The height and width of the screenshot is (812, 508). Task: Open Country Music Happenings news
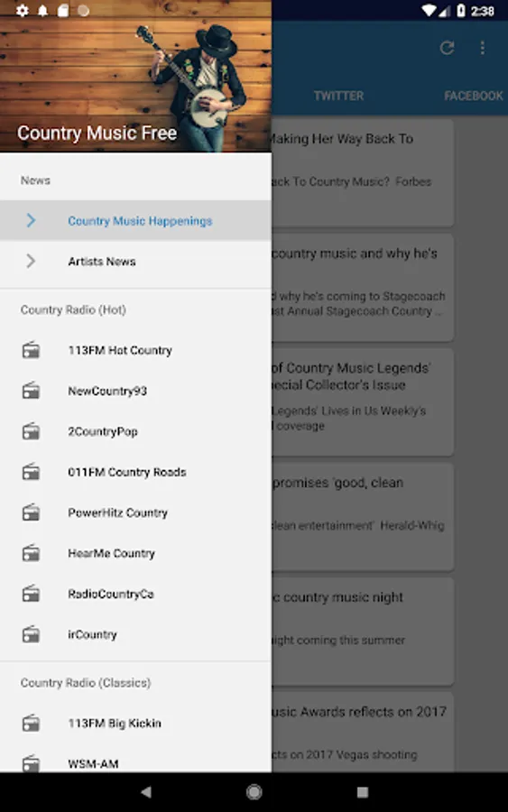(x=135, y=221)
